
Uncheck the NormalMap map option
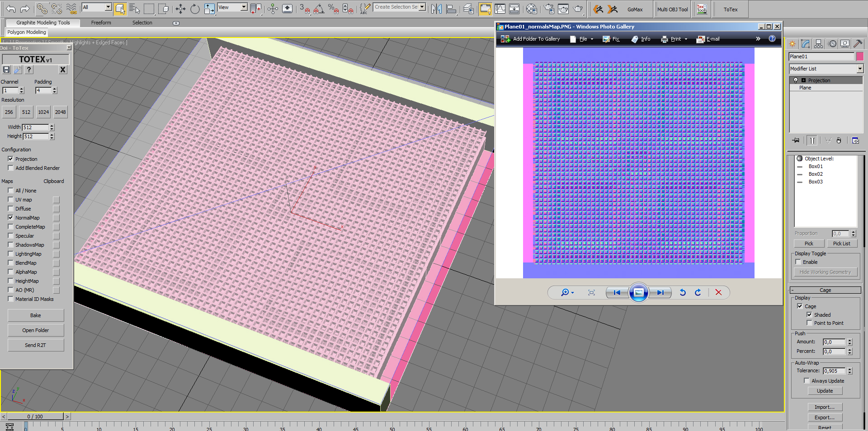(11, 218)
